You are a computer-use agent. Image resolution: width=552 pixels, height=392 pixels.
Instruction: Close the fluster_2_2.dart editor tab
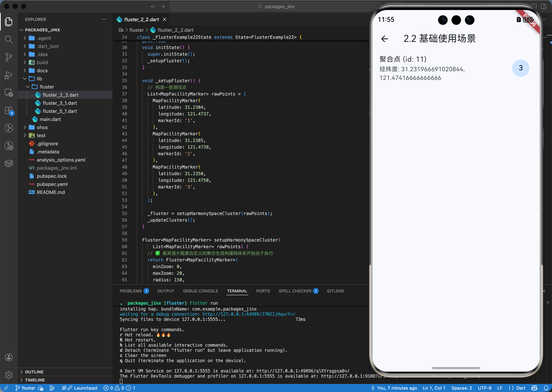point(164,19)
